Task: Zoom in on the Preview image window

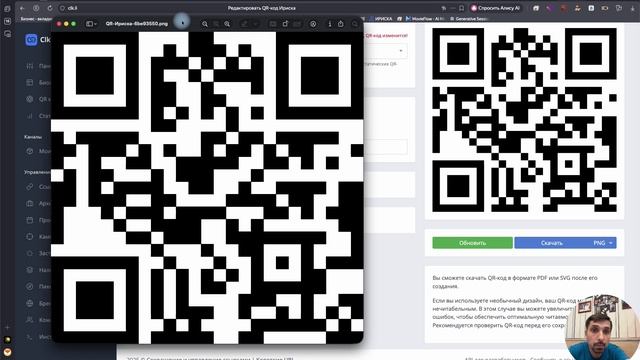Action: (227, 24)
